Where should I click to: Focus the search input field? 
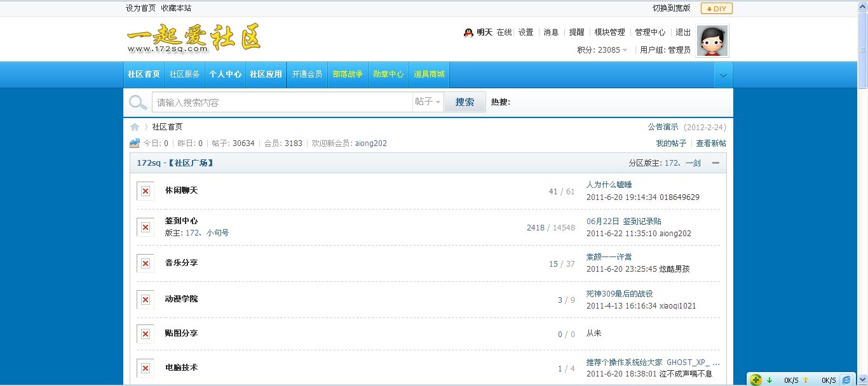(x=282, y=102)
